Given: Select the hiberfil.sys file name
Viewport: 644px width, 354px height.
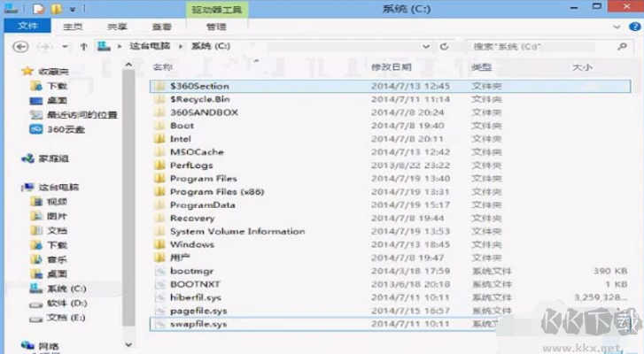Looking at the screenshot, I should 196,297.
